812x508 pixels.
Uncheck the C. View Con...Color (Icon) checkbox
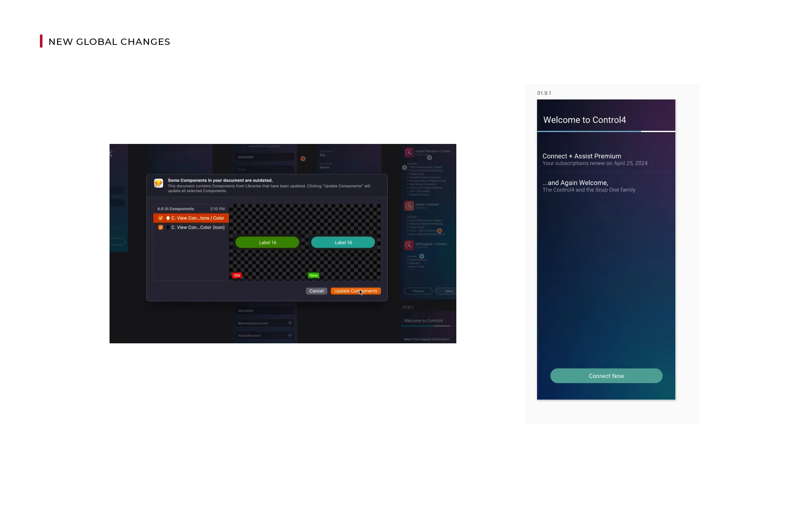click(161, 227)
